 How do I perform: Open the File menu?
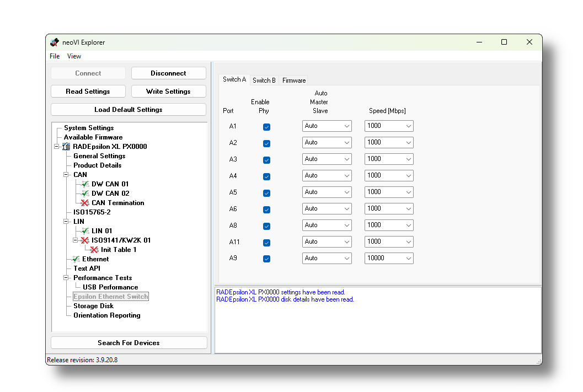55,56
